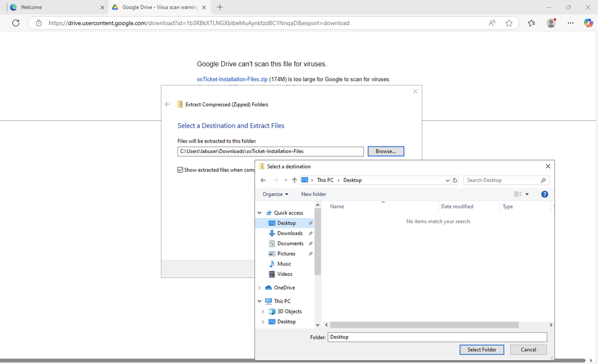Go forward in Select a destination dialog

(x=276, y=180)
